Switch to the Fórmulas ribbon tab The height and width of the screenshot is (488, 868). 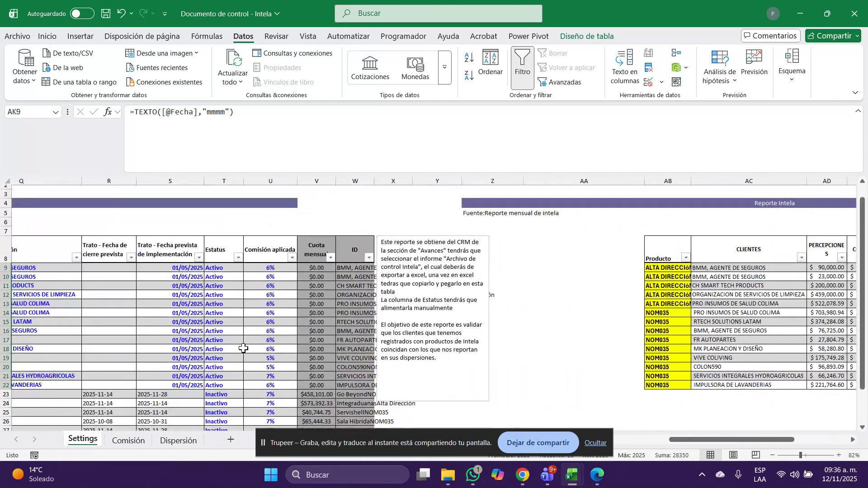point(207,36)
